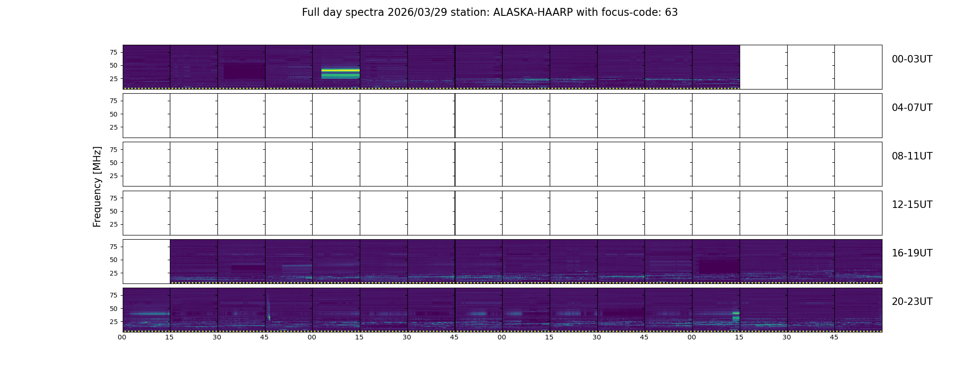The height and width of the screenshot is (373, 980).
Task: Click the dark patch in the 16-19UT row near the third 00 mark
Action: pos(719,267)
